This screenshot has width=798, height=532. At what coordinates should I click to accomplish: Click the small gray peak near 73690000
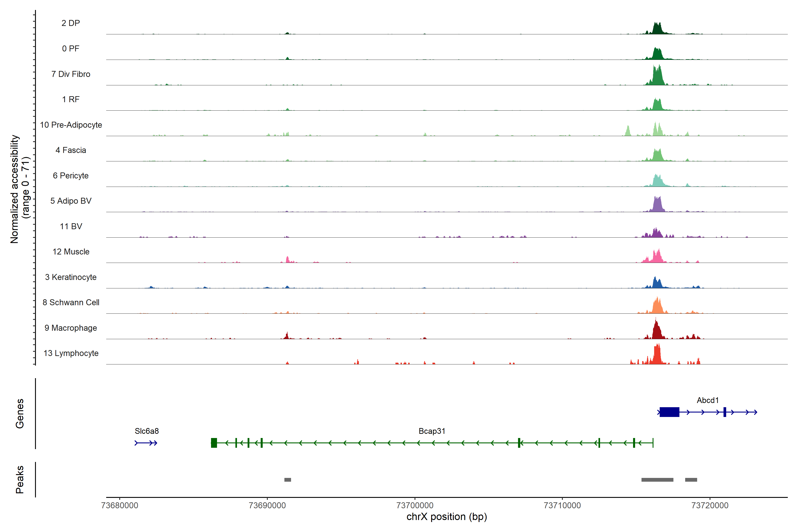[x=287, y=480]
